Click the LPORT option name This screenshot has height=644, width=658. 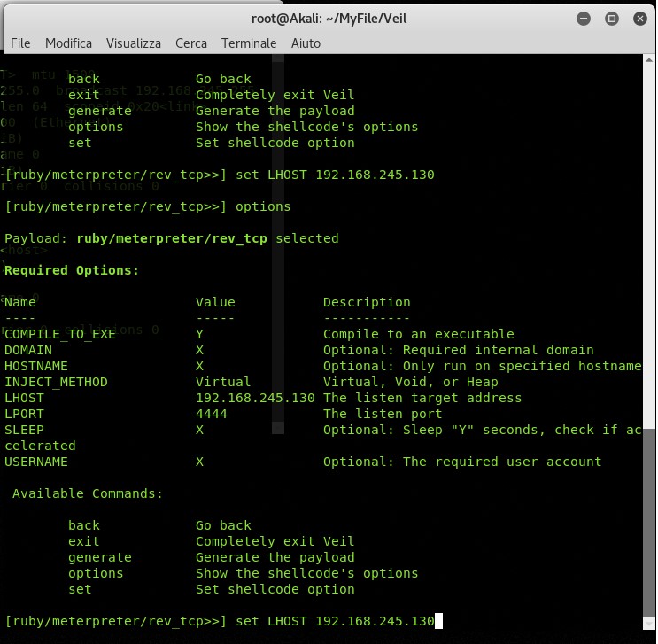[x=24, y=414]
